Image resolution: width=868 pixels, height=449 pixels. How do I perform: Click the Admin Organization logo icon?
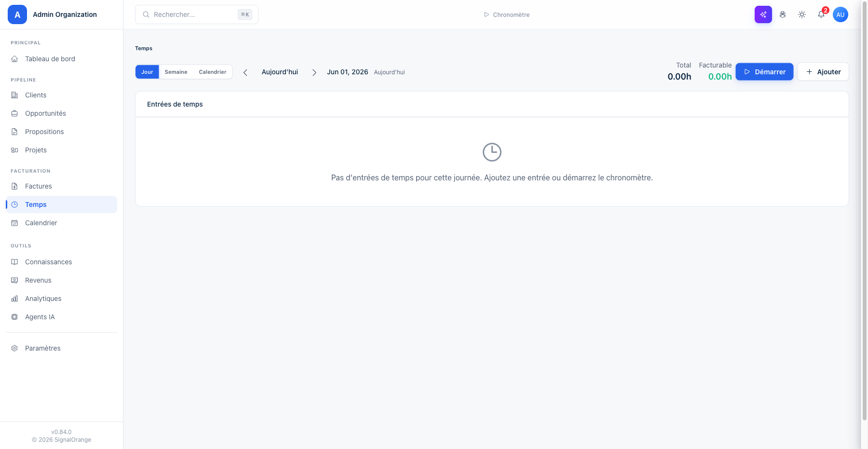(17, 14)
